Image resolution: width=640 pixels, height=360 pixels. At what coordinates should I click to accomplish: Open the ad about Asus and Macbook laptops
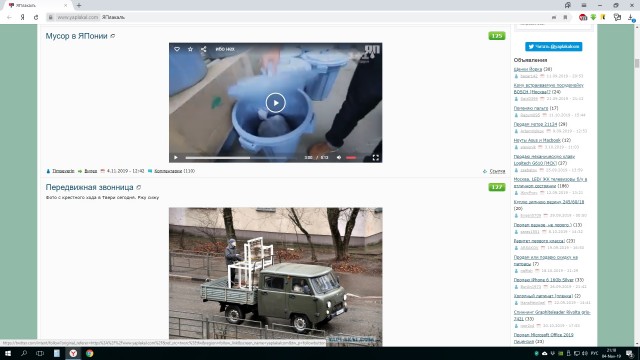(537, 140)
